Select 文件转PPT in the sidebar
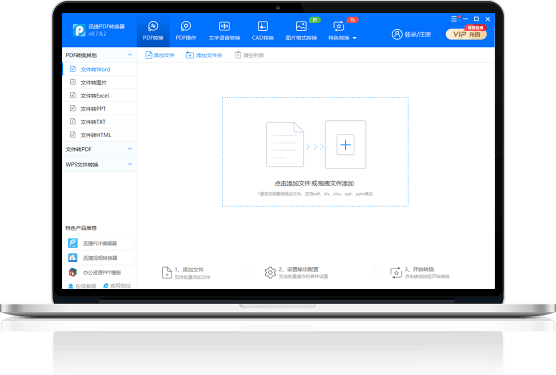 (x=100, y=108)
